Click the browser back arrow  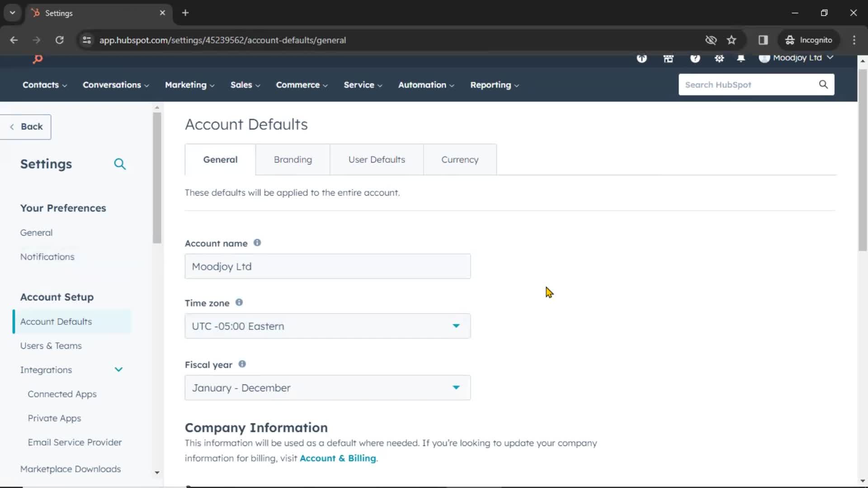14,40
